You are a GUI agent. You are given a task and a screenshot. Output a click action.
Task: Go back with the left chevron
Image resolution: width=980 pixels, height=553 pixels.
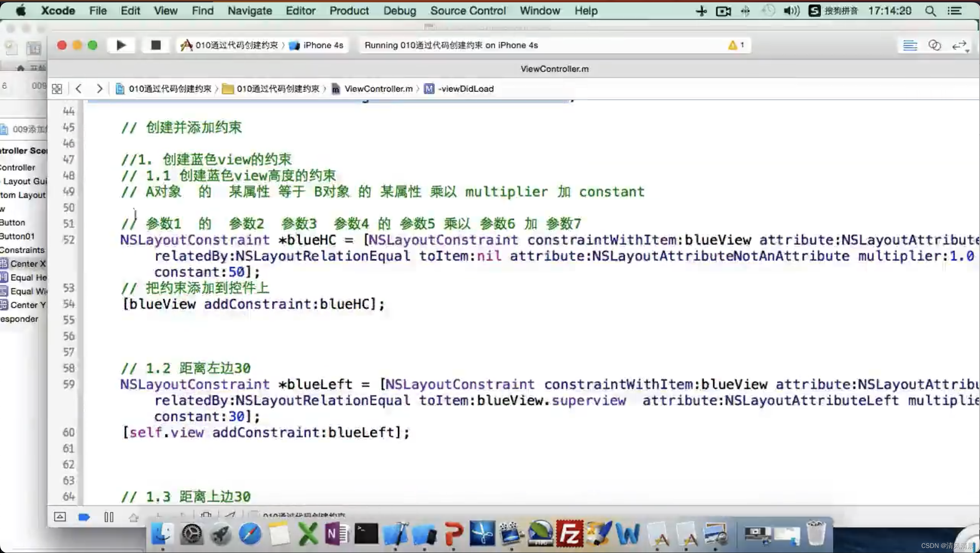click(79, 89)
